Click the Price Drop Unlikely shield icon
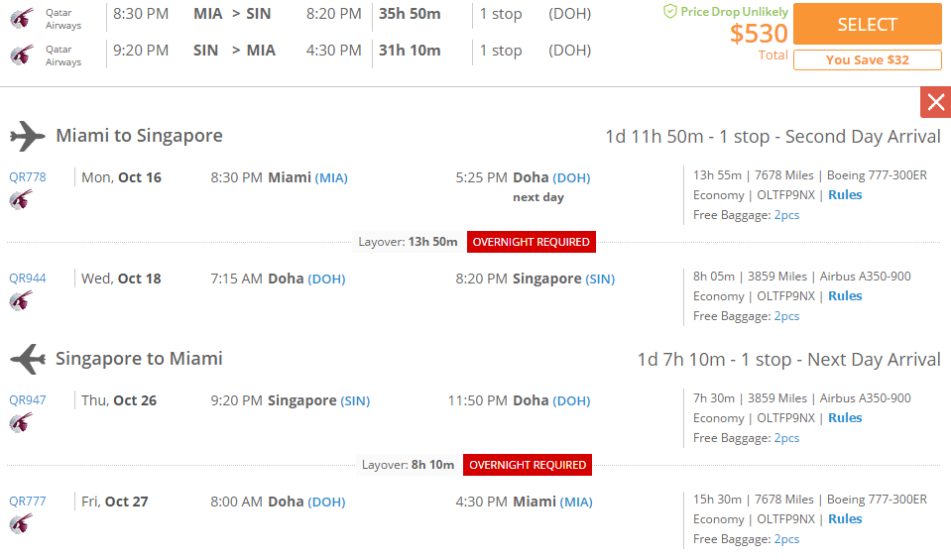Screen dimensions: 951x560 [x=670, y=11]
